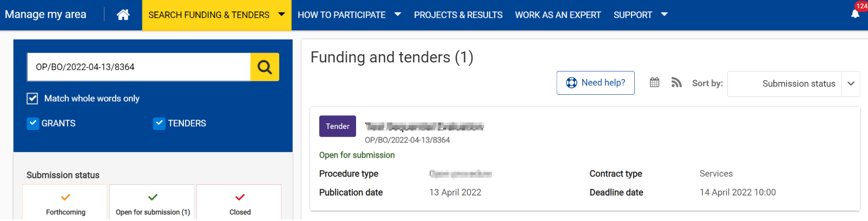Click the Need help? button
The image size is (868, 221).
[x=595, y=83]
